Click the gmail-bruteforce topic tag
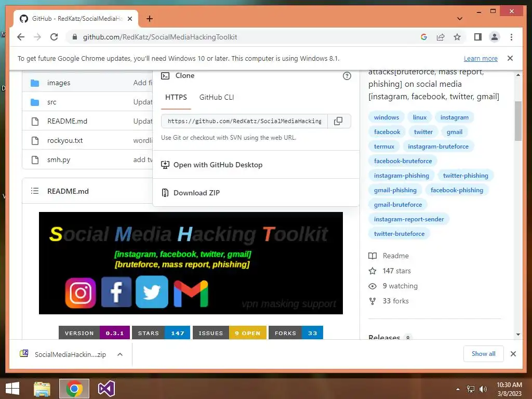The image size is (532, 399). click(397, 205)
